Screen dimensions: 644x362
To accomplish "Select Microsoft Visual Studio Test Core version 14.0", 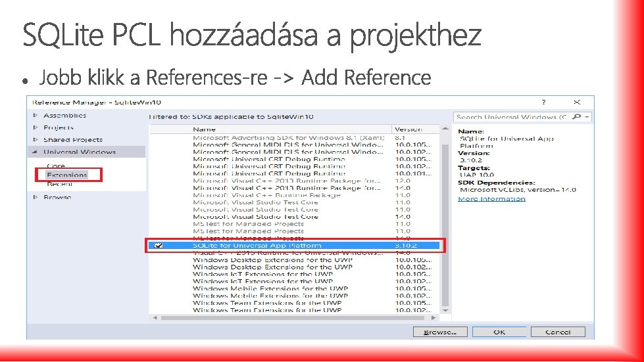I will 294,217.
